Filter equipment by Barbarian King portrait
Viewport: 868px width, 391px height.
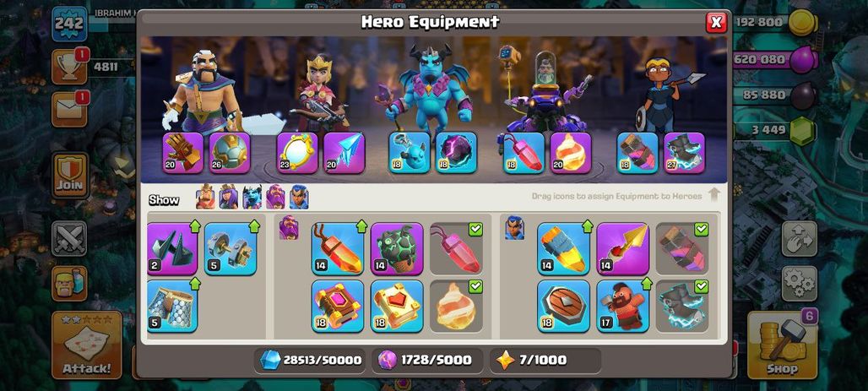tap(205, 197)
